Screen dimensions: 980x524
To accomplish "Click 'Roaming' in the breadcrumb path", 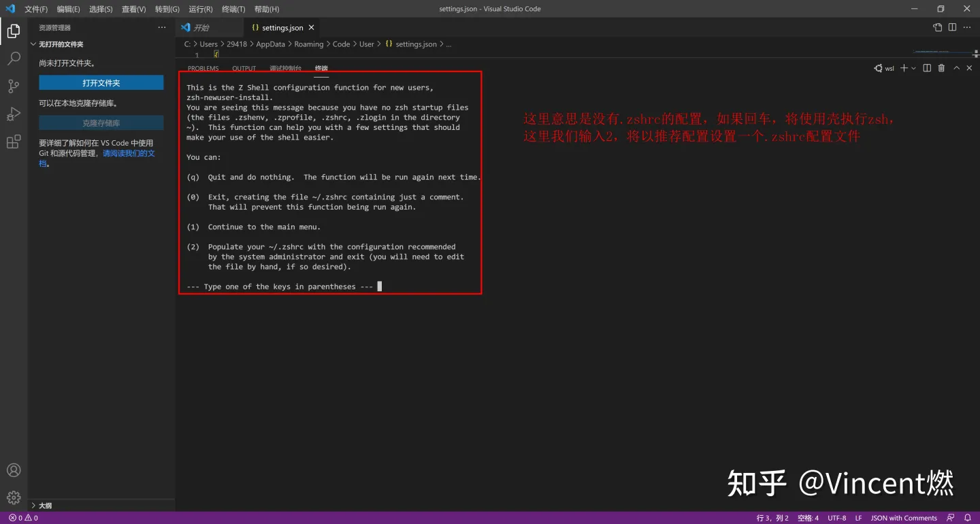I will 308,44.
